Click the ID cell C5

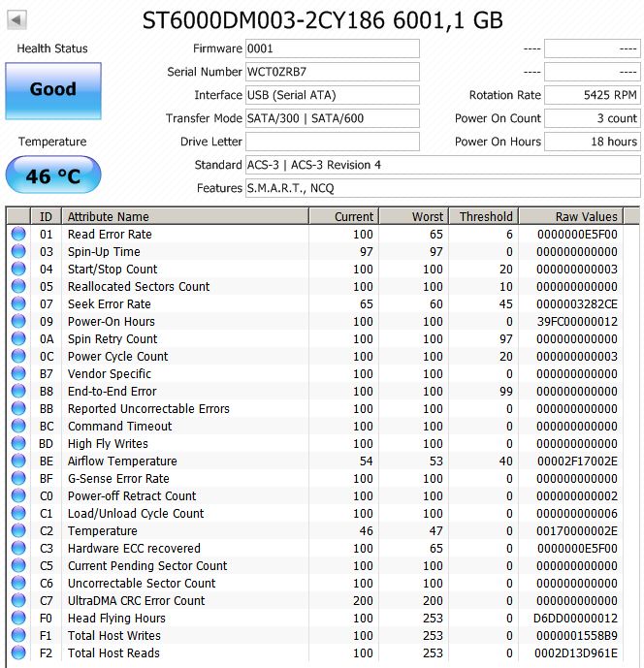point(46,566)
